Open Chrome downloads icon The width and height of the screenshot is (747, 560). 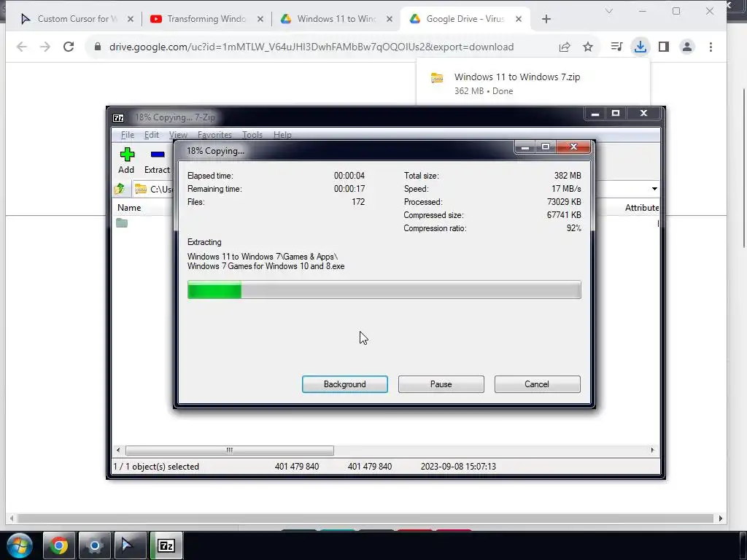[640, 47]
